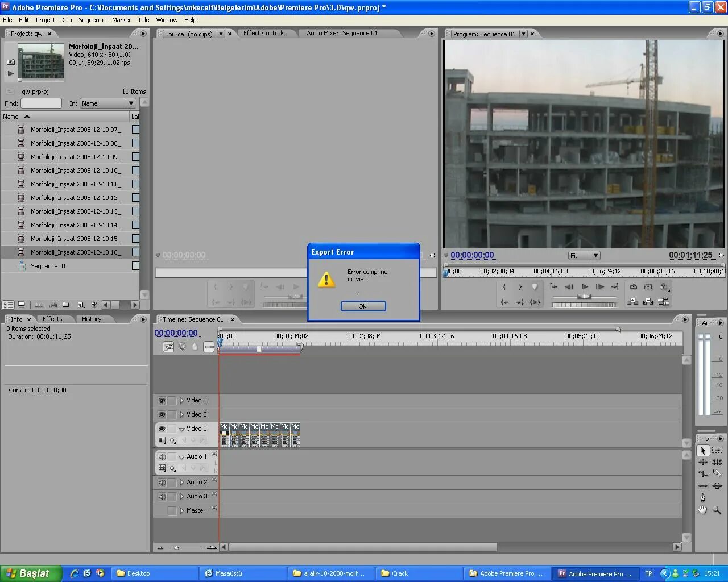Select the Selection arrow tool
The image size is (728, 582).
pyautogui.click(x=703, y=450)
